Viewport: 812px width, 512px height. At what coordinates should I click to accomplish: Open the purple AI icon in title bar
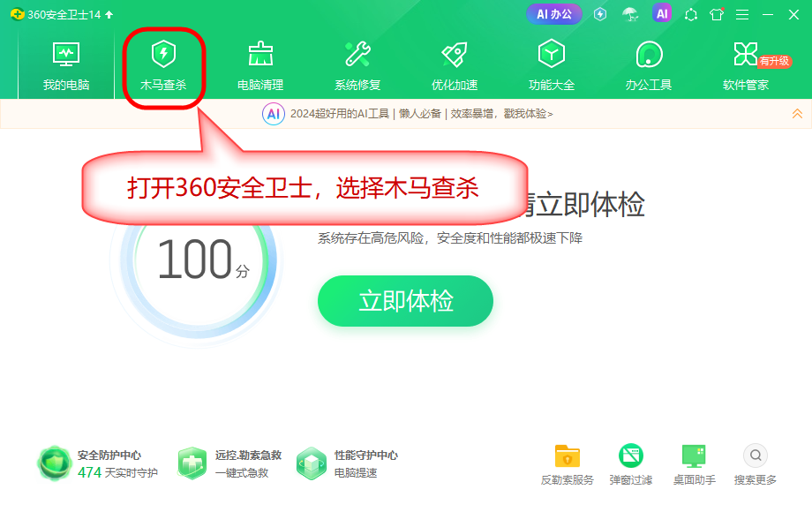662,13
